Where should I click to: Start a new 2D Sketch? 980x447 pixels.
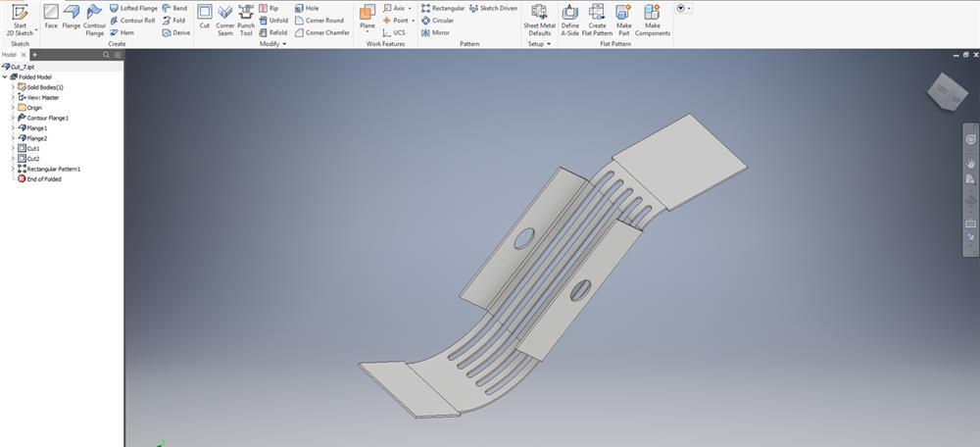20,20
